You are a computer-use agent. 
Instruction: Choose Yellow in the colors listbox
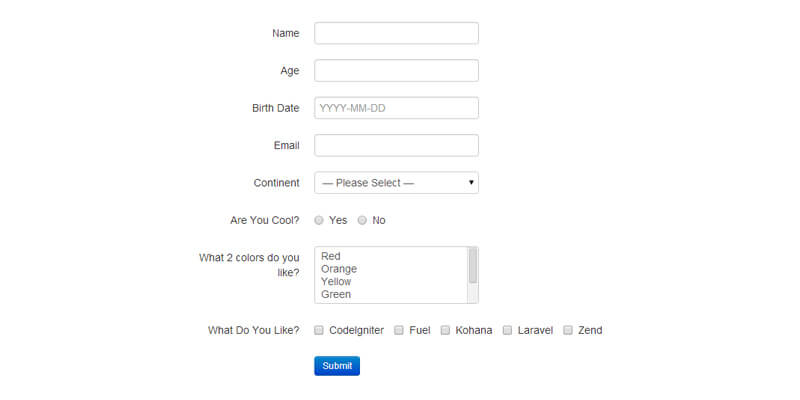tap(337, 282)
